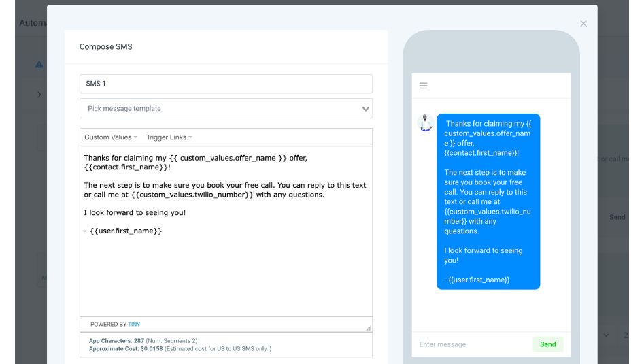Click the Approximate Cost: $0.0158 text

(x=126, y=349)
